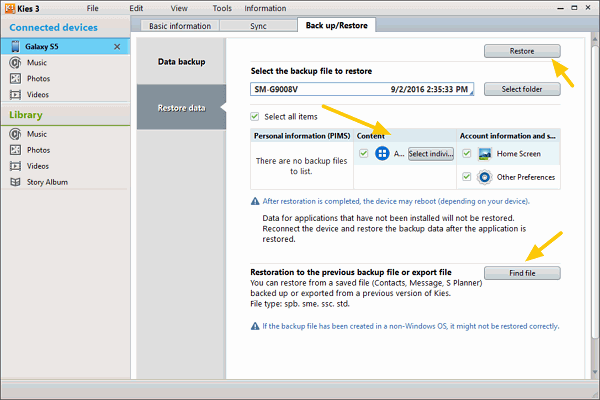Uncheck the Home Screen checkbox

466,153
